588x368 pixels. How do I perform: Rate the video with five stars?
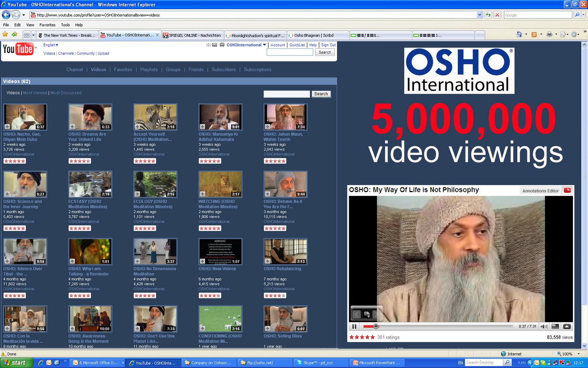(x=372, y=337)
